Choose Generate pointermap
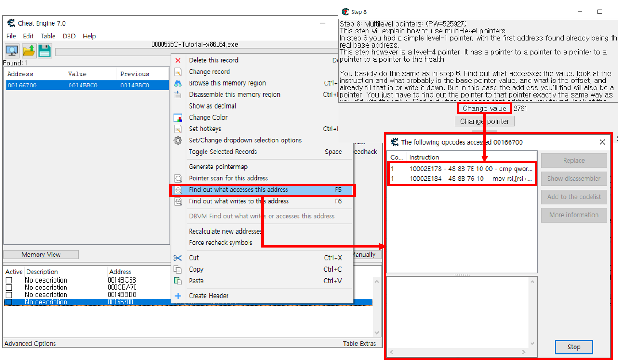Screen dimensions: 618x364 [x=262, y=167]
